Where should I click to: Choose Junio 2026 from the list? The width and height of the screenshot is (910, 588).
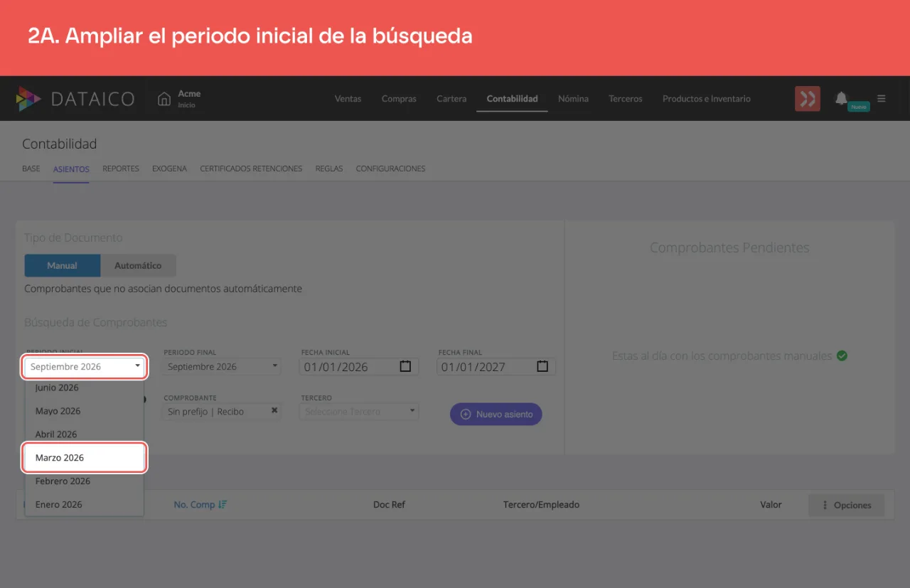[x=85, y=388]
